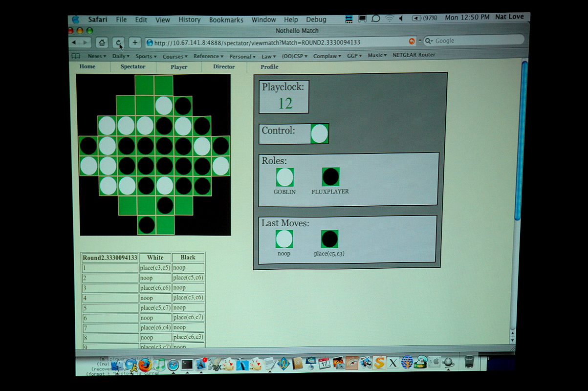This screenshot has width=588, height=391.
Task: Expand the GGP bookmarks dropdown
Action: [x=353, y=56]
